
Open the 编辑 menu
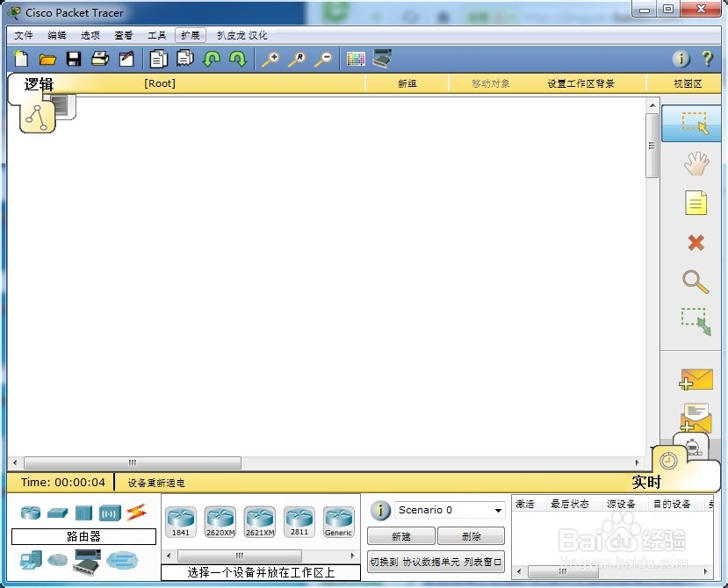point(57,35)
